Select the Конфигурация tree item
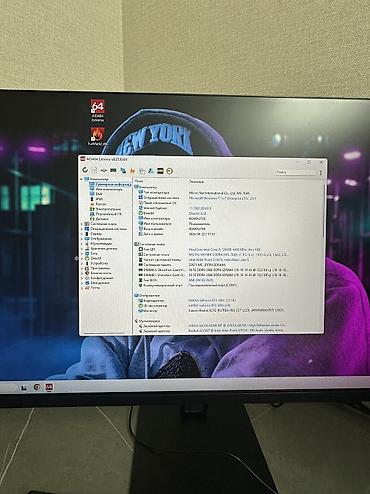 pyautogui.click(x=99, y=278)
